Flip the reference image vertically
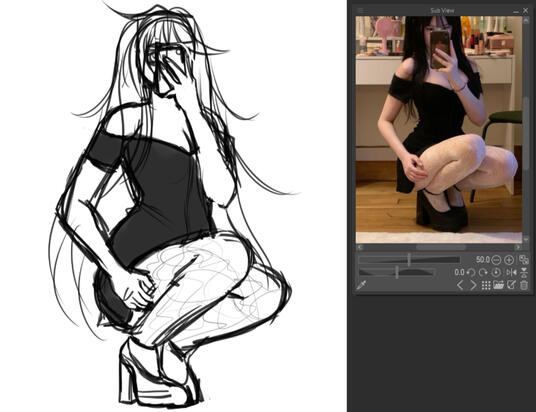536x412 pixels. pos(524,273)
